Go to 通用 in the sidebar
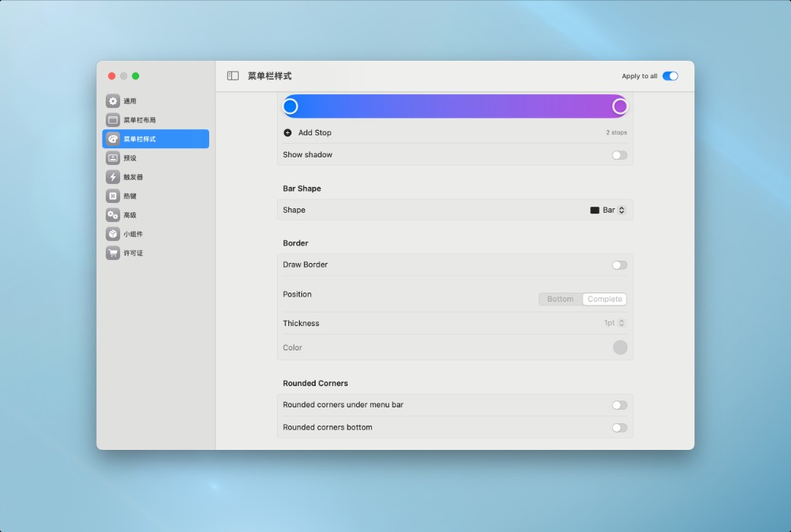791x532 pixels. point(155,101)
